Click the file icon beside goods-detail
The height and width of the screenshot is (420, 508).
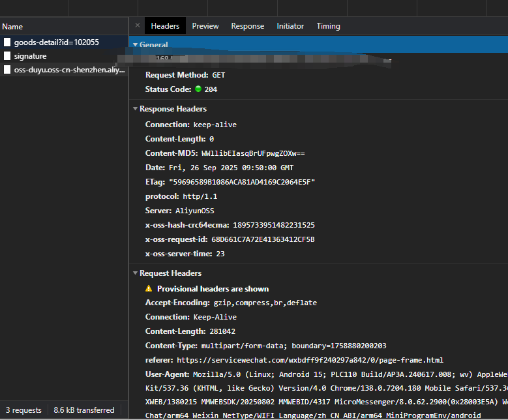coord(7,42)
